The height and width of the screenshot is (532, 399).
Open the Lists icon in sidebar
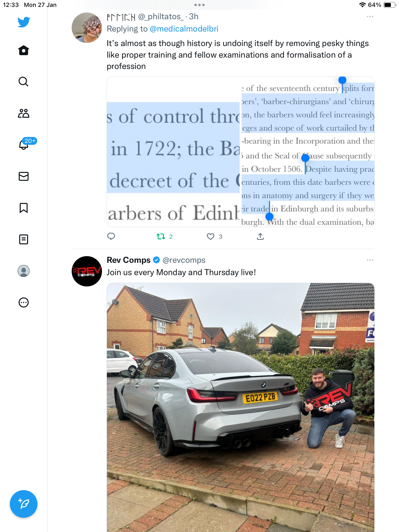coord(24,239)
